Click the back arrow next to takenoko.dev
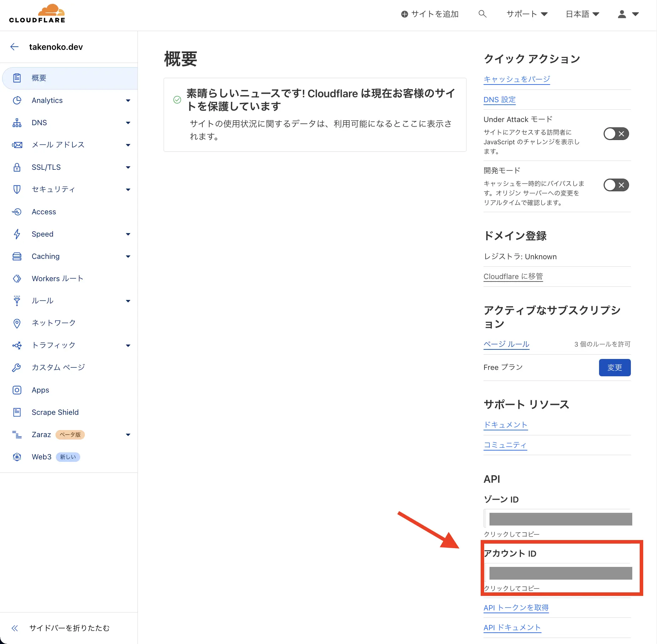This screenshot has height=644, width=657. 14,46
